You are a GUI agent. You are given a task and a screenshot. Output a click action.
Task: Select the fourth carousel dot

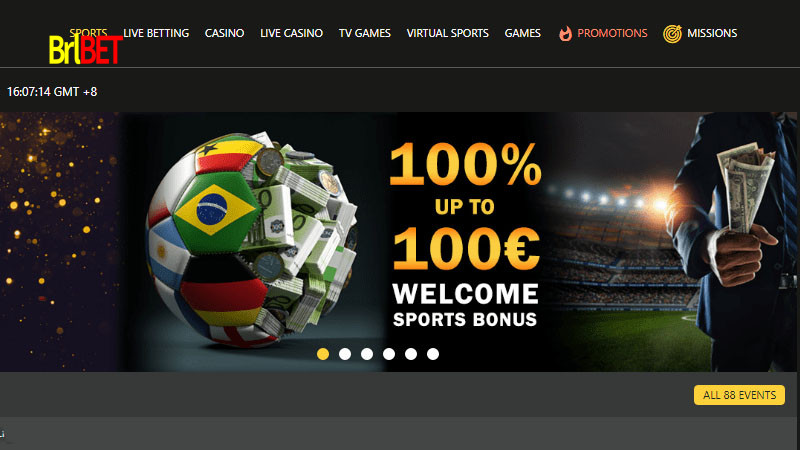tap(389, 354)
